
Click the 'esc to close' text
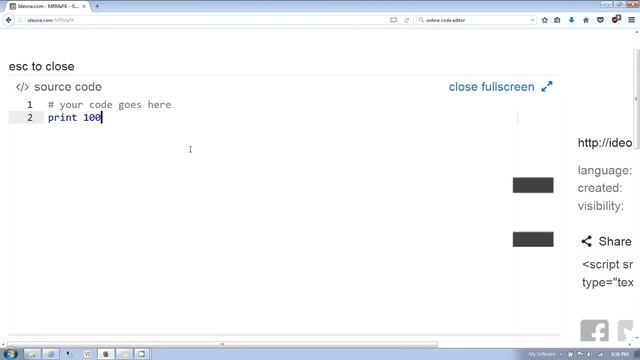tap(42, 66)
